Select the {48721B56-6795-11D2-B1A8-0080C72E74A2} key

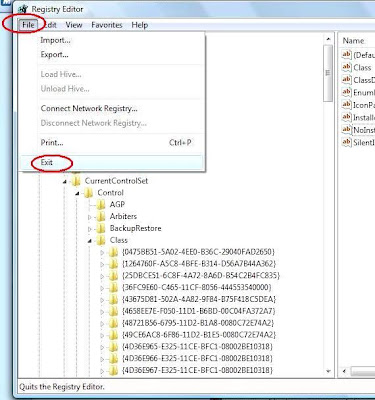pos(198,323)
